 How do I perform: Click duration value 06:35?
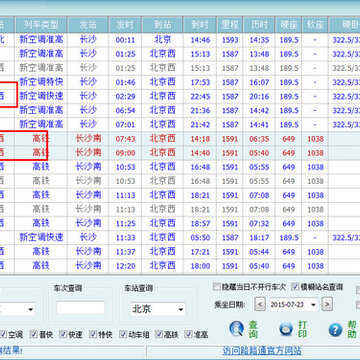[259, 139]
